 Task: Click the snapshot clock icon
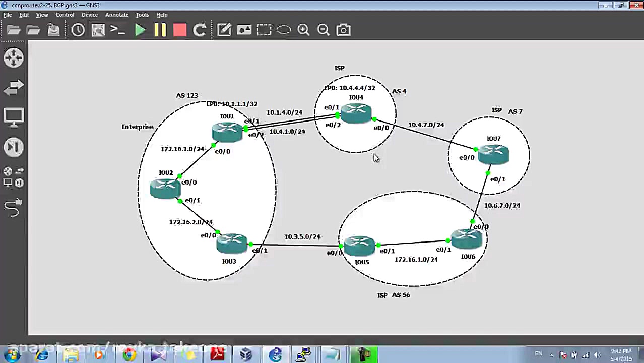(x=78, y=30)
